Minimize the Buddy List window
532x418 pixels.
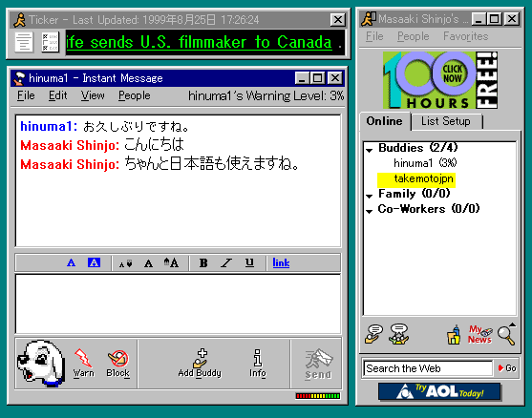point(479,19)
